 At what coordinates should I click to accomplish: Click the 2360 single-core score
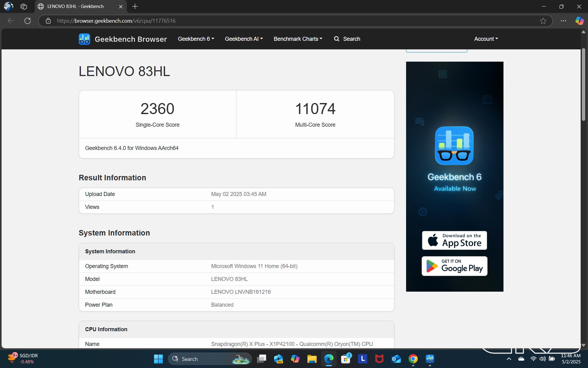pyautogui.click(x=157, y=109)
